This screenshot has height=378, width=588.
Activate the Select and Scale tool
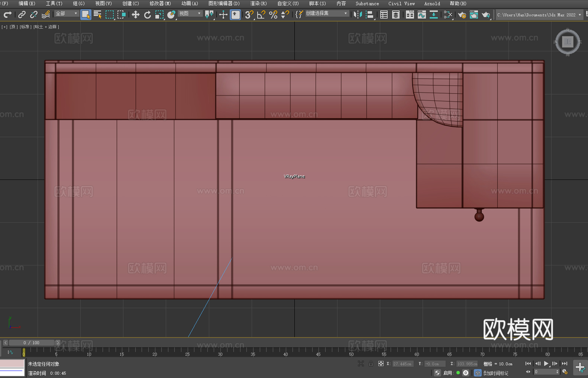coord(159,14)
